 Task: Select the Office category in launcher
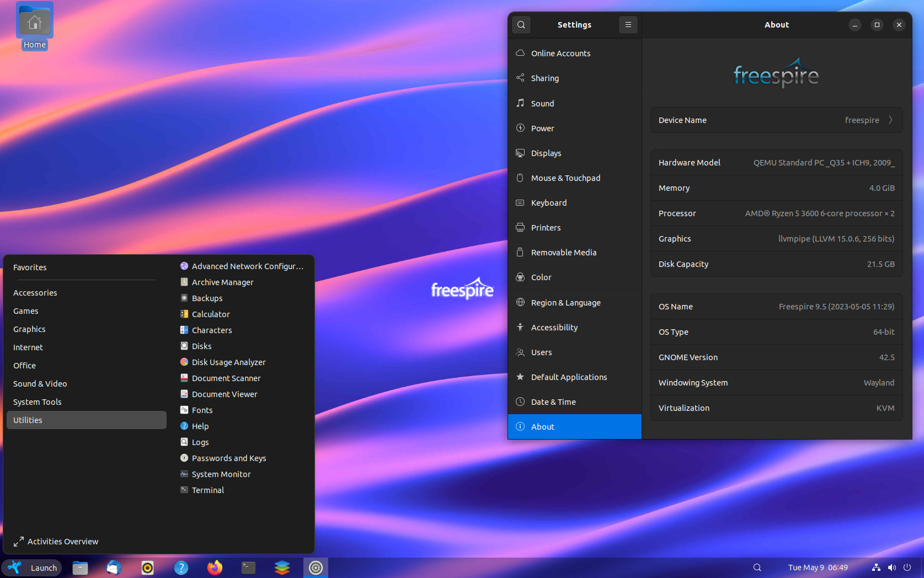point(87,366)
